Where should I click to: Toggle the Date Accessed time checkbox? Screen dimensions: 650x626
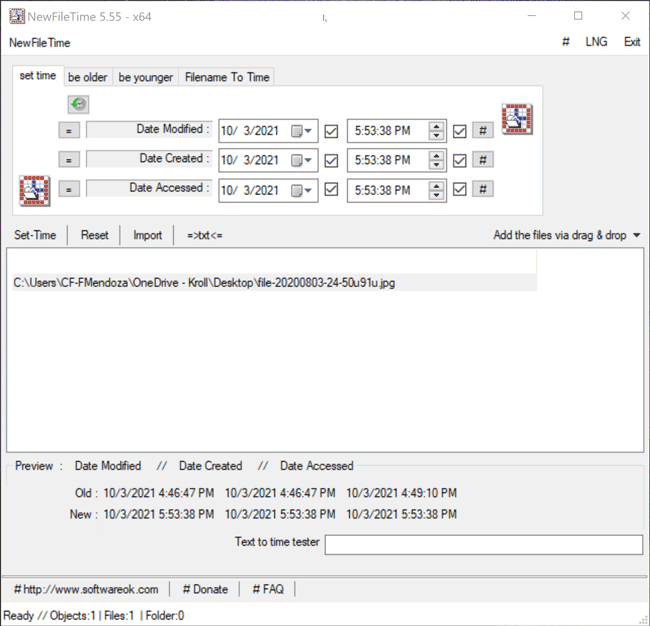pos(460,189)
